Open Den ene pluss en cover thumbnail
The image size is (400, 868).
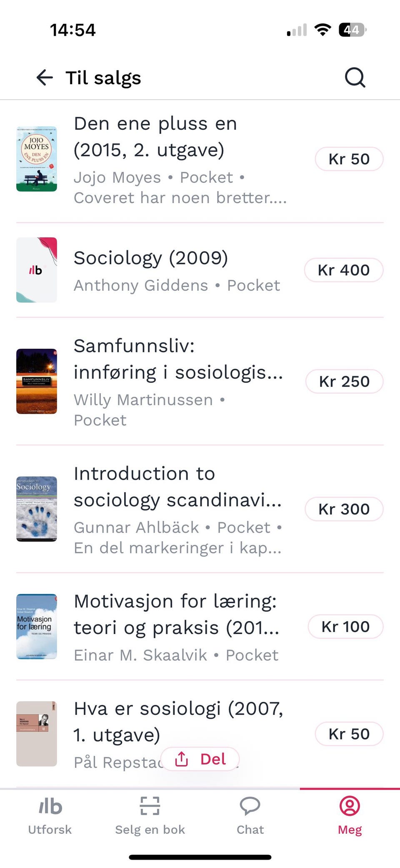pos(37,159)
